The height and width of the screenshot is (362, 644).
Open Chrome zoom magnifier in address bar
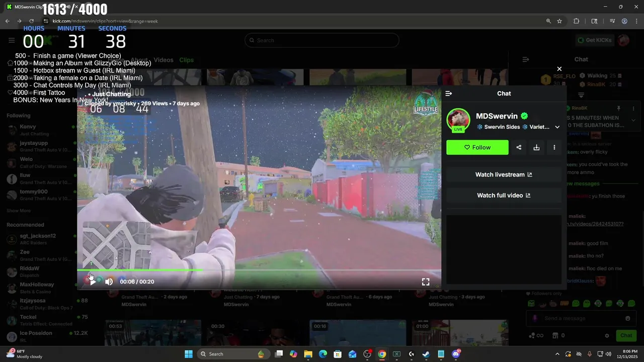click(x=548, y=21)
